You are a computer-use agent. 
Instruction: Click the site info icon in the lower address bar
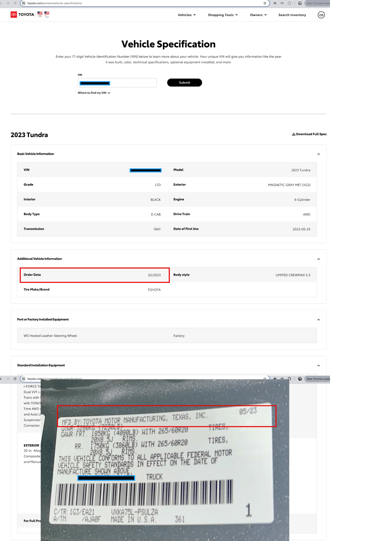(x=23, y=379)
